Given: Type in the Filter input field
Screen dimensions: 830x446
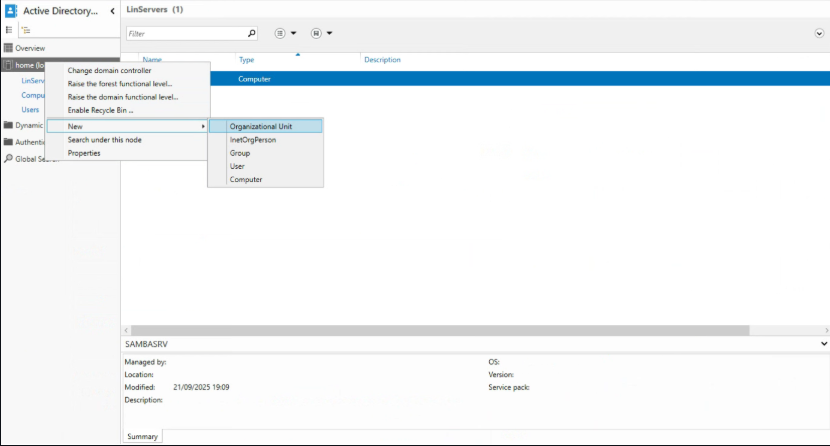Looking at the screenshot, I should (x=185, y=33).
